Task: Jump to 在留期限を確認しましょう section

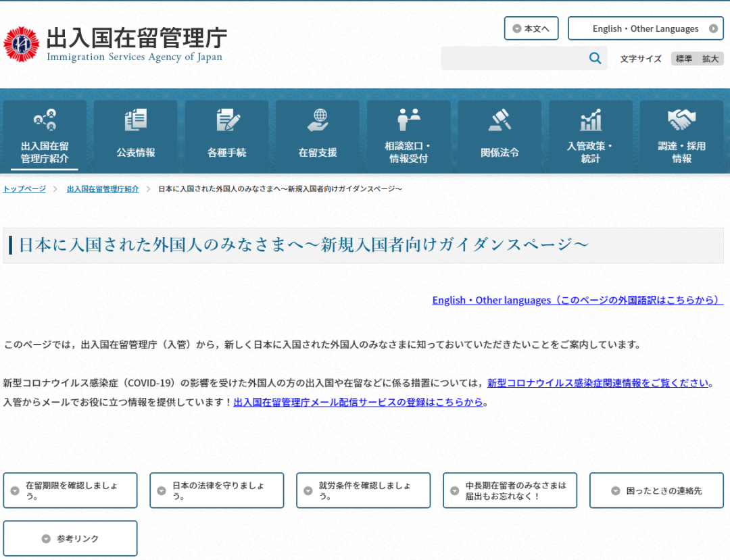Action: tap(70, 490)
